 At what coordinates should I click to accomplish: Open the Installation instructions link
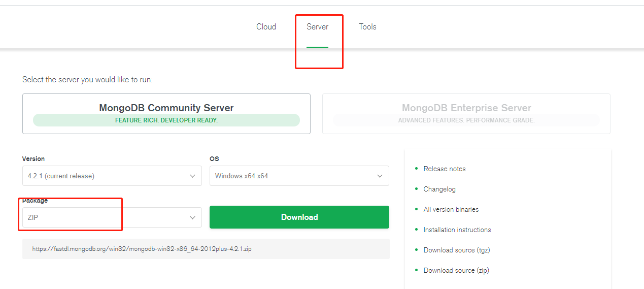(457, 230)
